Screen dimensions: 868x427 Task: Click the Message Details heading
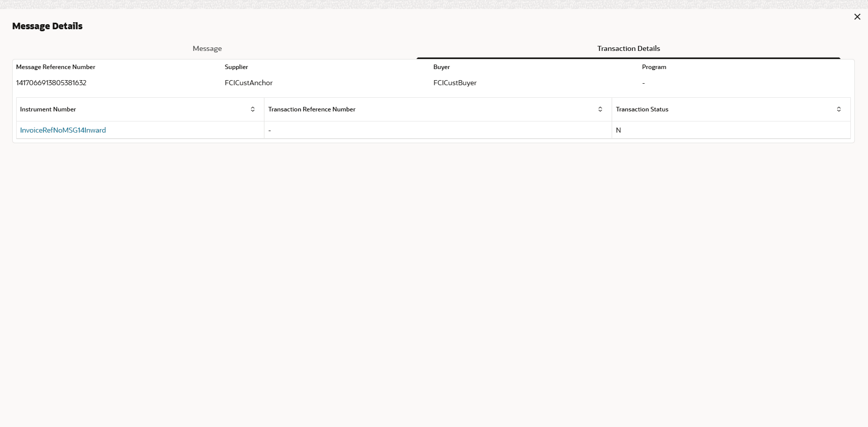(47, 26)
